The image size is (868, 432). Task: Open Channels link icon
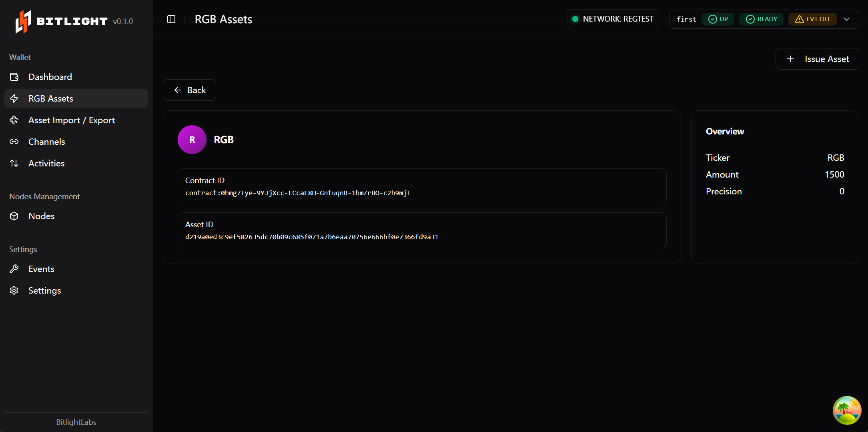pyautogui.click(x=14, y=142)
